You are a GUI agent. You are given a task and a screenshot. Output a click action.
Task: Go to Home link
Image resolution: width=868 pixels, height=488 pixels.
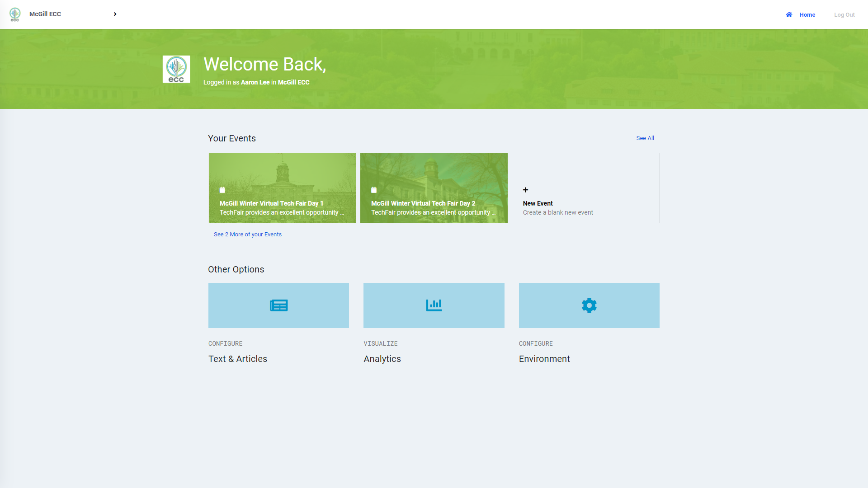coord(807,14)
